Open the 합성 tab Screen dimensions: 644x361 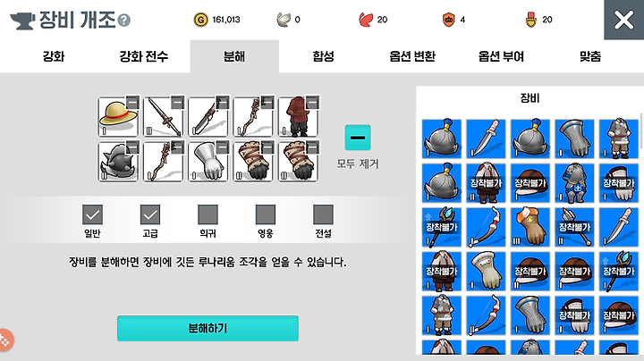tap(323, 56)
